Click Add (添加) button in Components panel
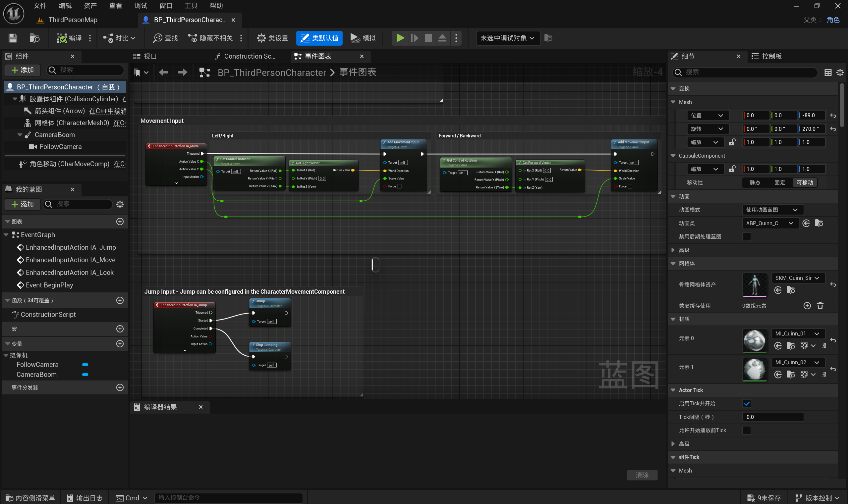848x504 pixels. point(23,70)
